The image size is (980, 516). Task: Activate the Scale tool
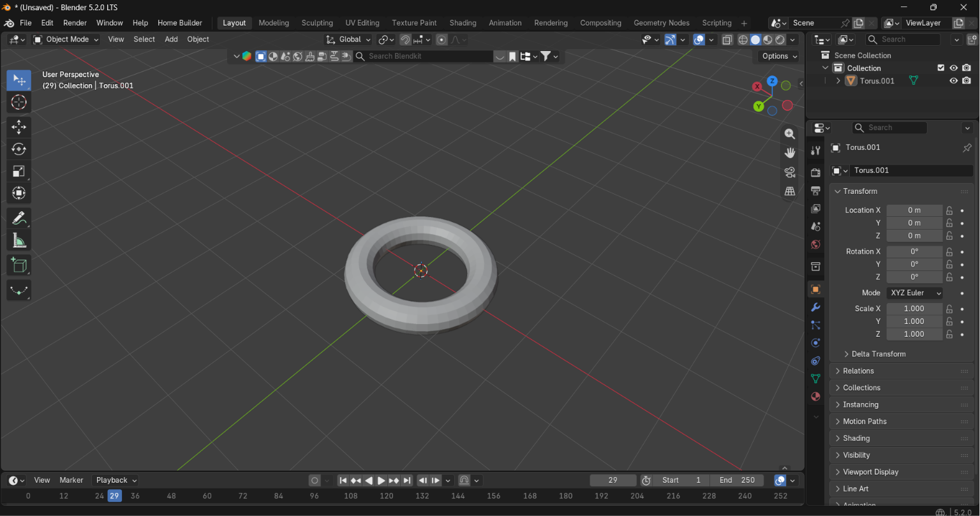coord(19,171)
